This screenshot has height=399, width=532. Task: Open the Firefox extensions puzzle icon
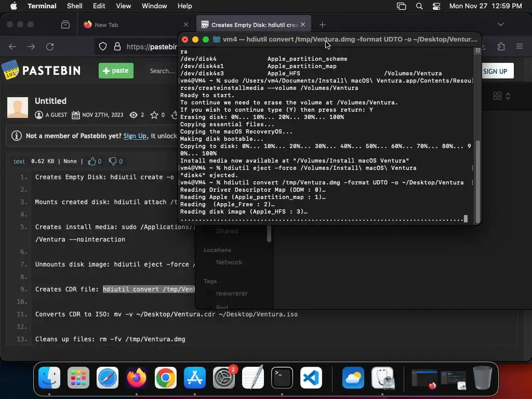(501, 46)
